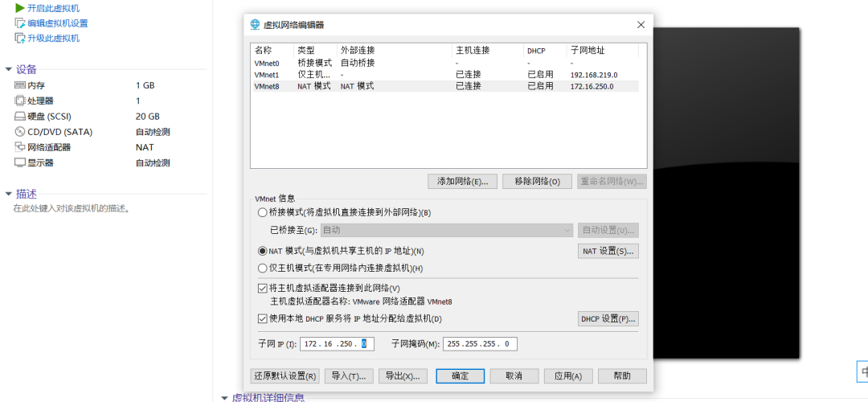Click the green play icon to start the virtual machine
Image resolution: width=868 pixels, height=402 pixels.
(19, 8)
